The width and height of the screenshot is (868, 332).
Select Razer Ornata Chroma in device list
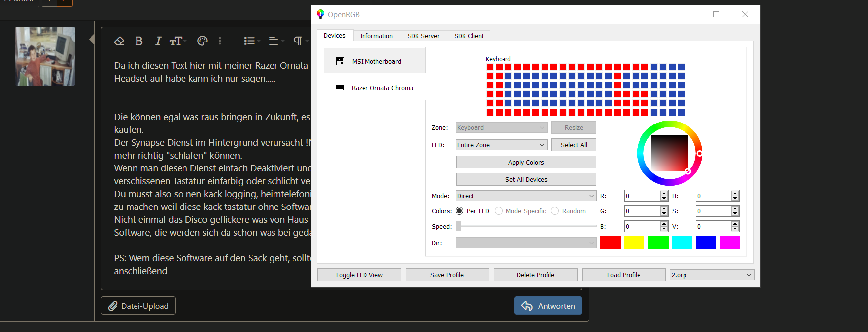coord(374,87)
